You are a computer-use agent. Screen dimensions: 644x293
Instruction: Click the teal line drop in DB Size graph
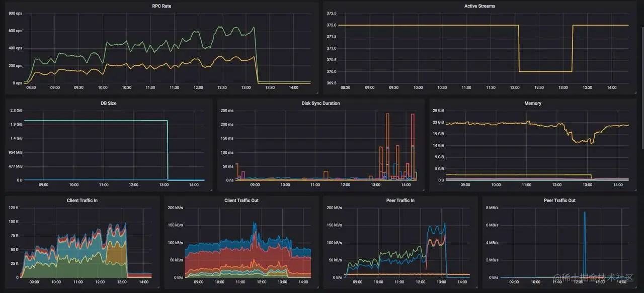167,151
